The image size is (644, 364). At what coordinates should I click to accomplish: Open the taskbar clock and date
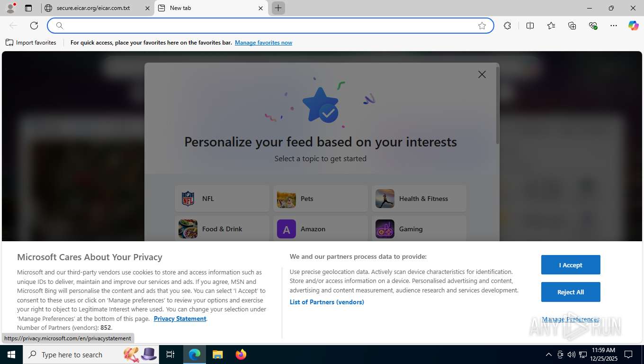[x=603, y=355]
